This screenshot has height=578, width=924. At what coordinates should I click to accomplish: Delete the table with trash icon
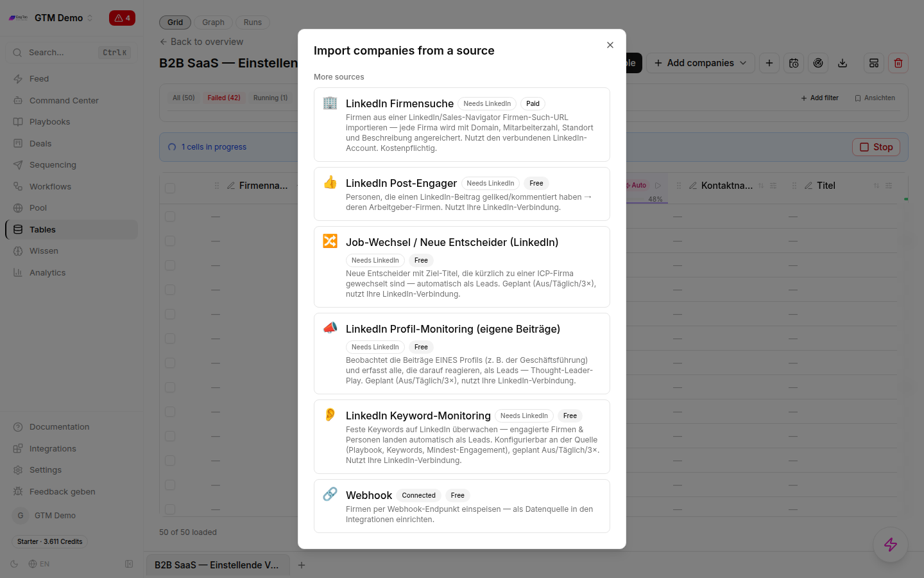point(898,63)
